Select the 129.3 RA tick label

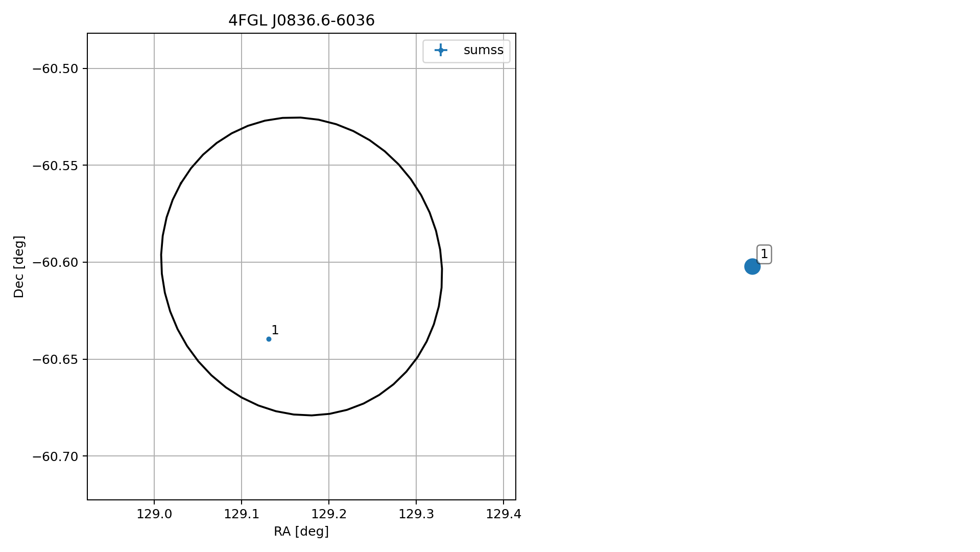(x=416, y=514)
